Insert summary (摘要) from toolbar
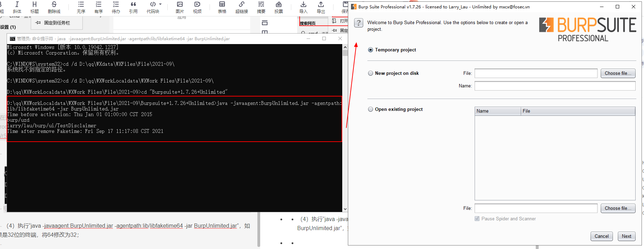The height and width of the screenshot is (249, 644). tap(261, 7)
